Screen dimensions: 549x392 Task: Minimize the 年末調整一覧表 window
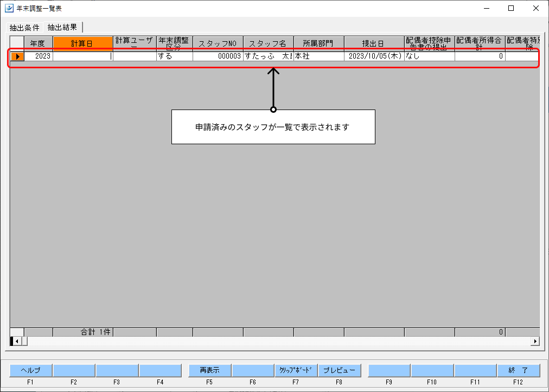[x=487, y=8]
